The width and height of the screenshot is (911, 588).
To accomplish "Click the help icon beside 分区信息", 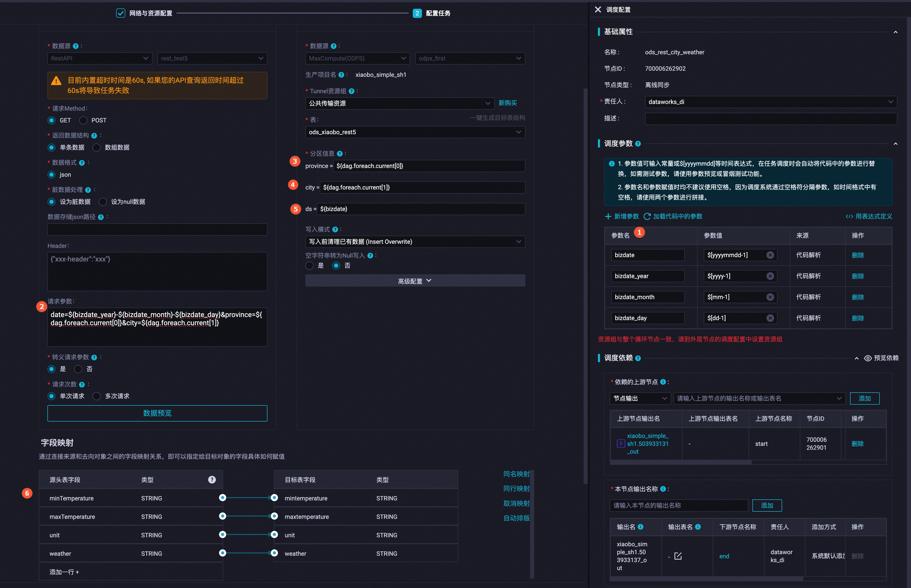I will 339,153.
